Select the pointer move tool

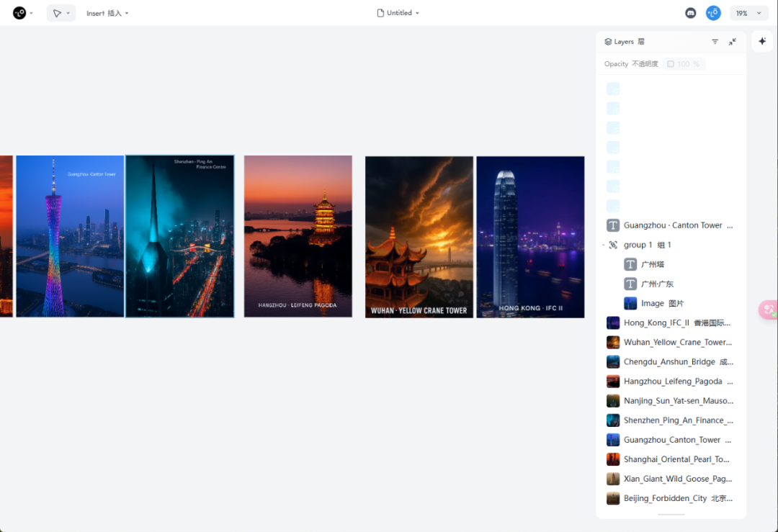[x=57, y=14]
